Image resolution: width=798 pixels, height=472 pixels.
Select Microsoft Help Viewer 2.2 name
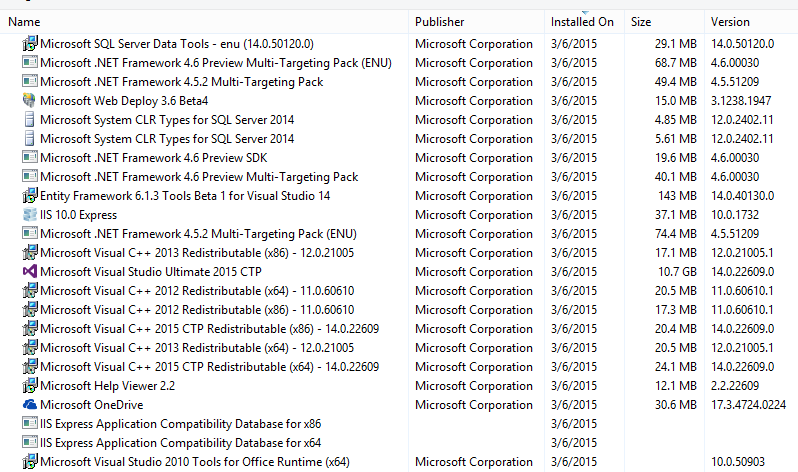click(x=107, y=386)
